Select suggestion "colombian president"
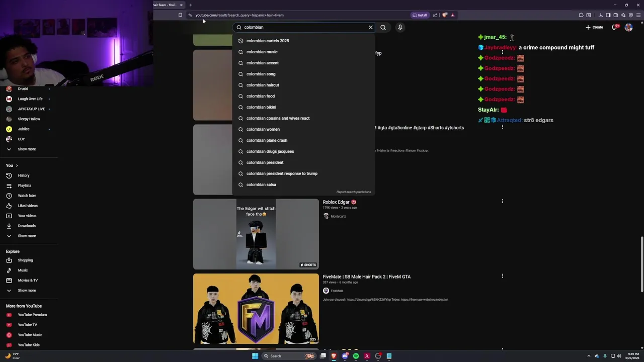 tap(303, 162)
